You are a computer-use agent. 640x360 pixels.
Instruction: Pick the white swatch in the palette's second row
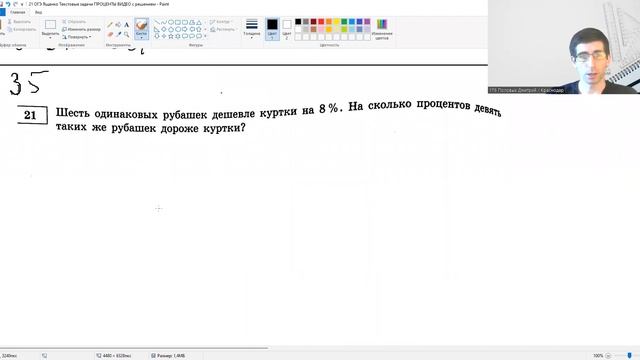298,29
